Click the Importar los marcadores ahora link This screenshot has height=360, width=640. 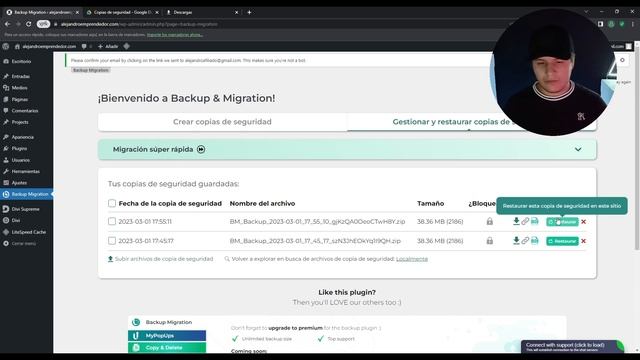click(175, 35)
